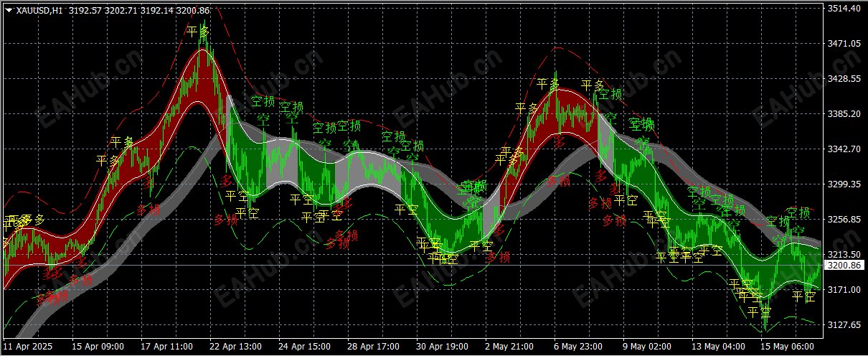Click time axis label 11 Apr 2025
The height and width of the screenshot is (356, 868).
pyautogui.click(x=28, y=347)
